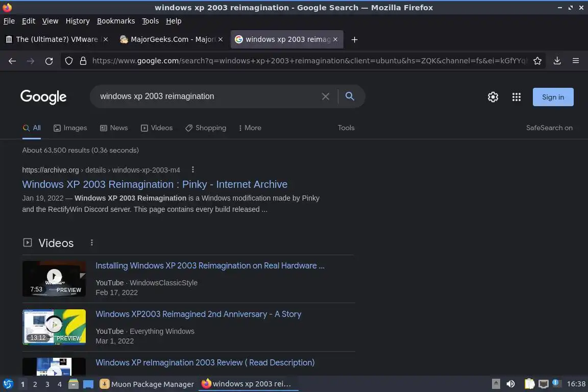Click the removable media tray icon
Image resolution: width=588 pixels, height=392 pixels.
coord(496,384)
